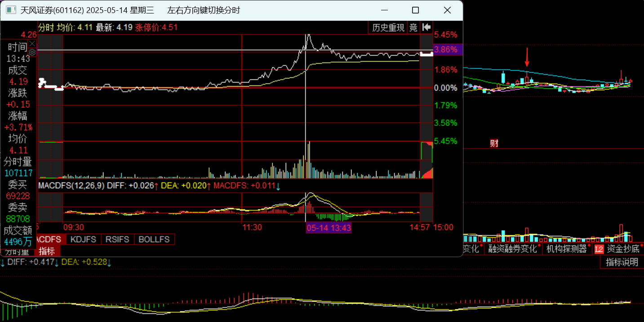
Task: Click DEA: +0.528 in main window
Action: 84,262
